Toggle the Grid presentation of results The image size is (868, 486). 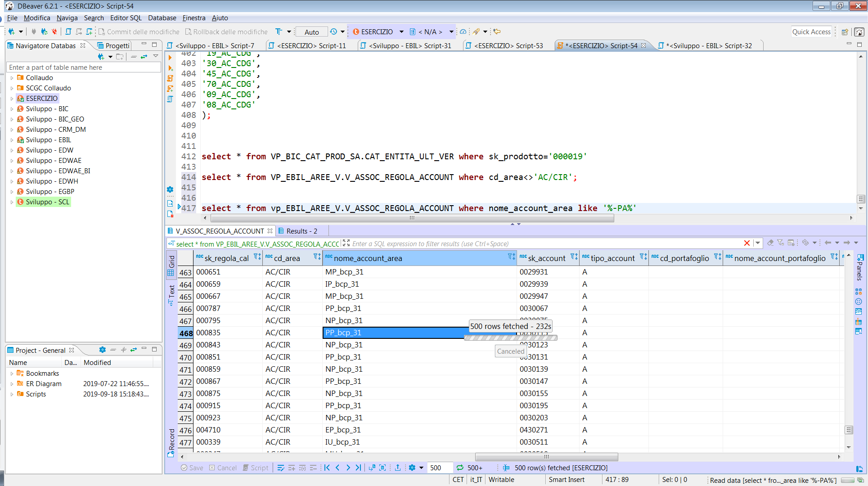coord(171,265)
